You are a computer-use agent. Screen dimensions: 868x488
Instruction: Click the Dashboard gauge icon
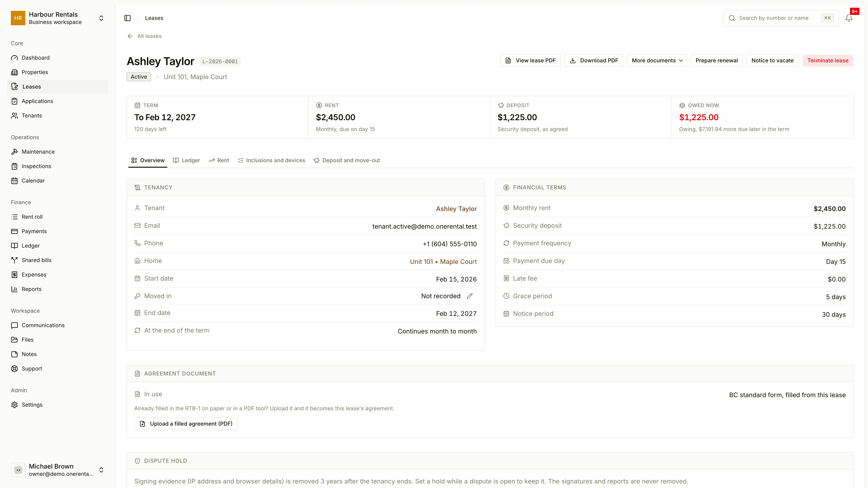tap(14, 58)
